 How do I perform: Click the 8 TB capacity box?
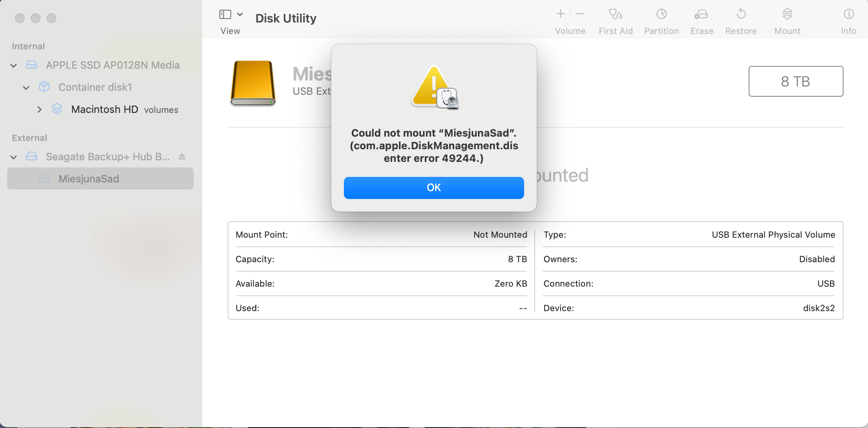(796, 81)
